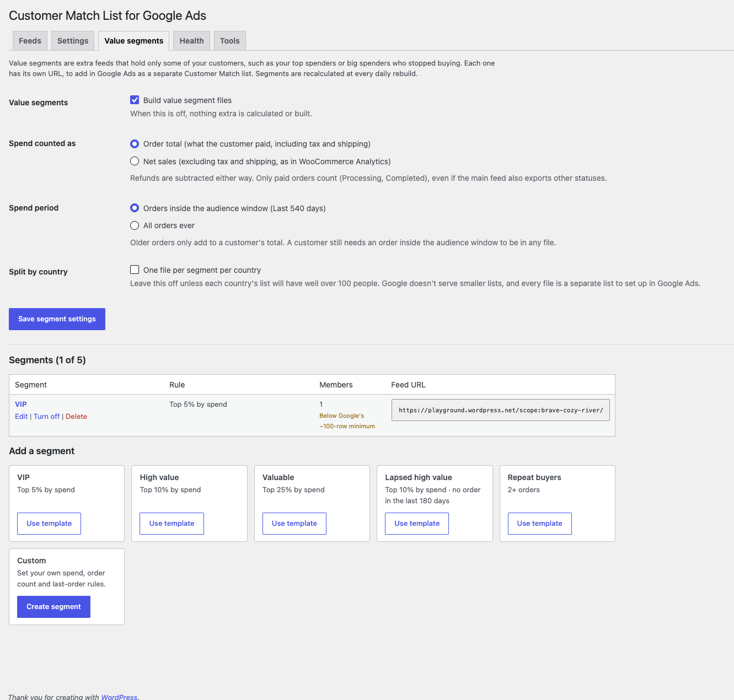
Task: Open the Feeds tab
Action: [x=30, y=41]
